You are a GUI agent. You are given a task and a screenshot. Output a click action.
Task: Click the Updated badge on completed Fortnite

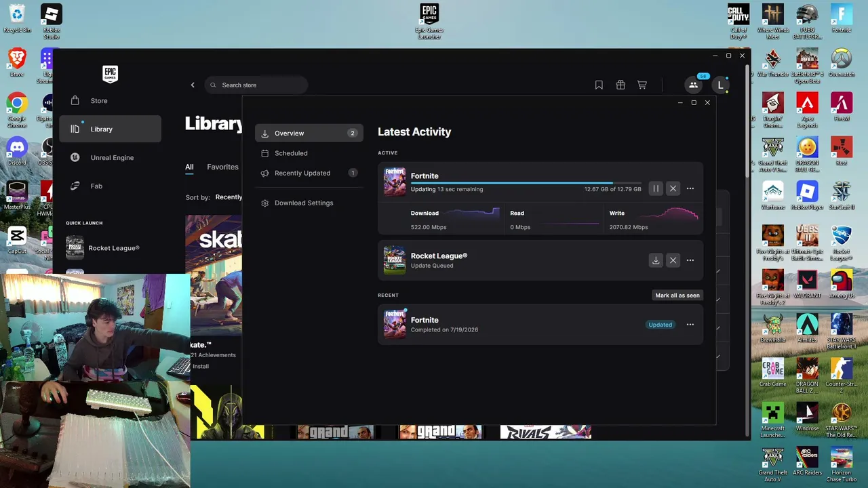[660, 325]
